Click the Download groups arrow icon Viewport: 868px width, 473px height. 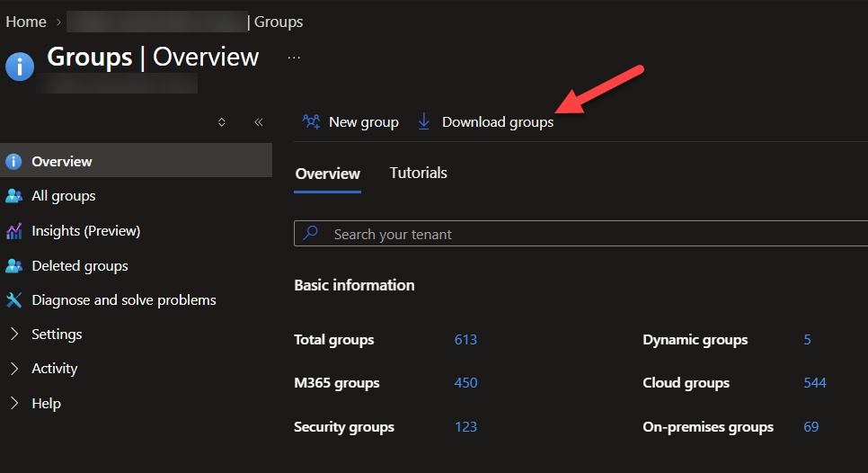pyautogui.click(x=424, y=121)
